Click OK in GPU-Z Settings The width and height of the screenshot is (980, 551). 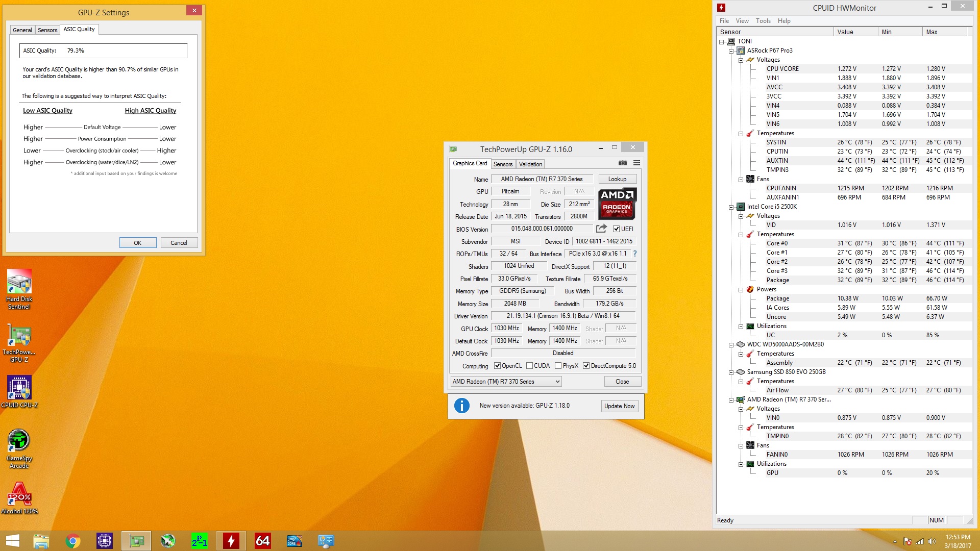(138, 243)
